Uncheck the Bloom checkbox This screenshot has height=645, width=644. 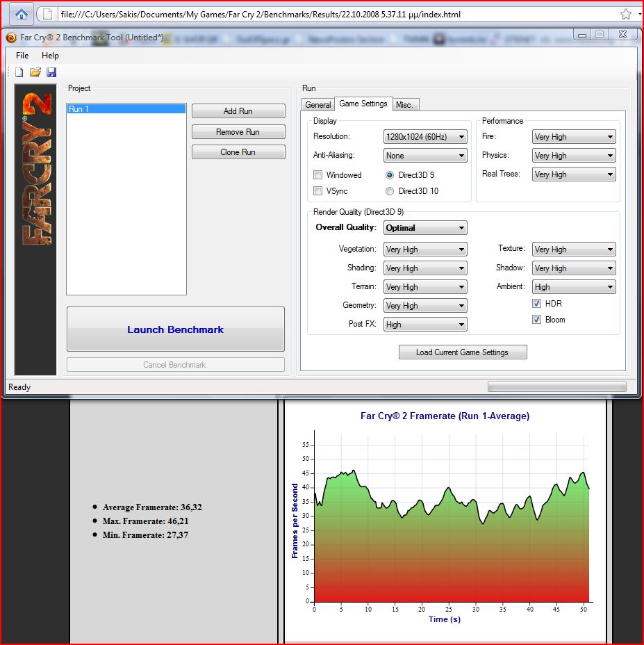[536, 320]
